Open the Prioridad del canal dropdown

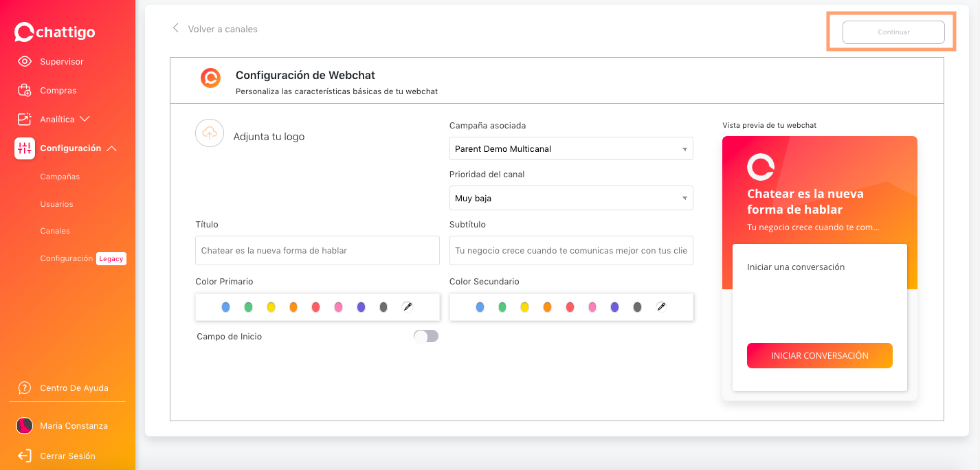coord(571,199)
